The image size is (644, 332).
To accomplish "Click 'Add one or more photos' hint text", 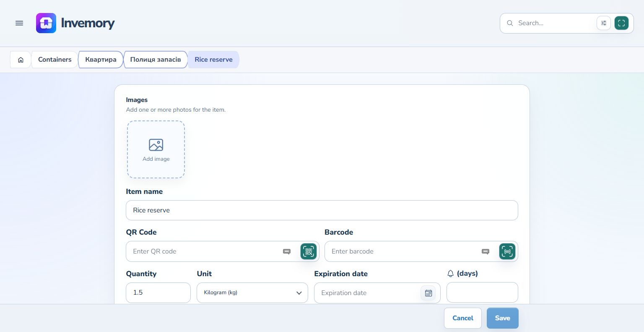I will [176, 110].
